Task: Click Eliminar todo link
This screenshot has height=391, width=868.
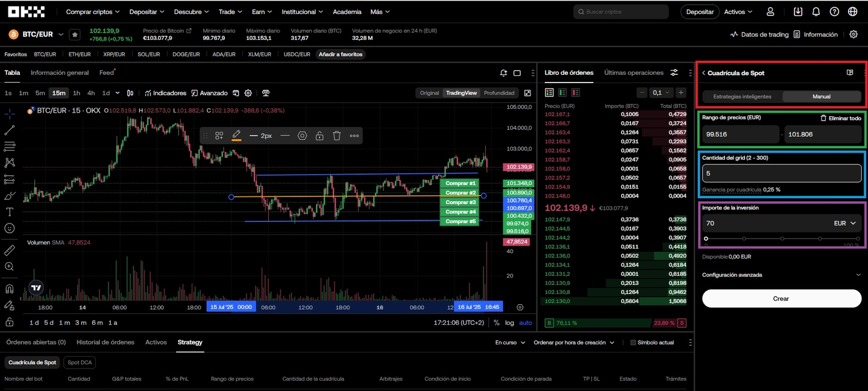Action: tap(841, 118)
